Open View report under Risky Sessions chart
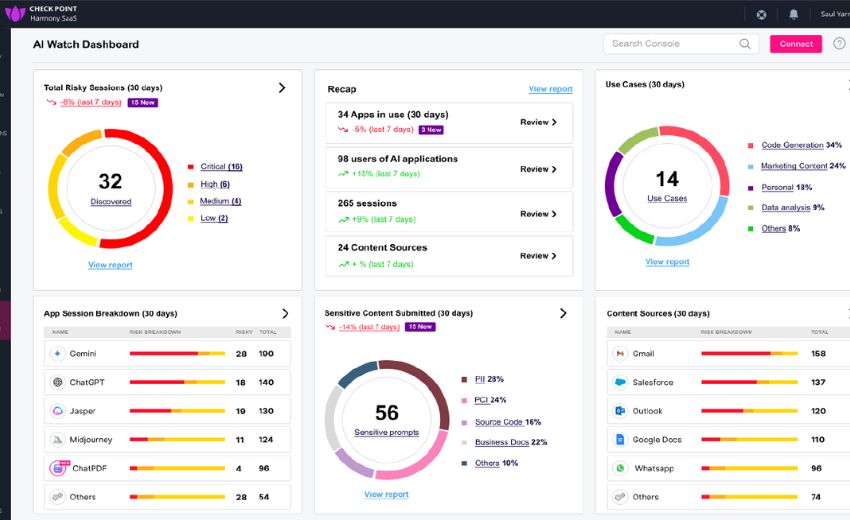Screen dimensions: 850x520 (110, 265)
